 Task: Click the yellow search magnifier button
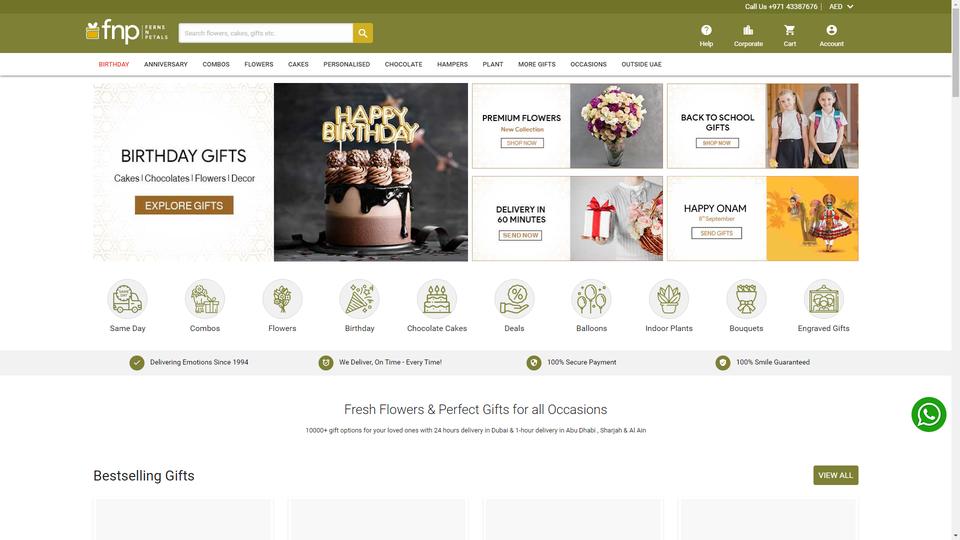(362, 33)
